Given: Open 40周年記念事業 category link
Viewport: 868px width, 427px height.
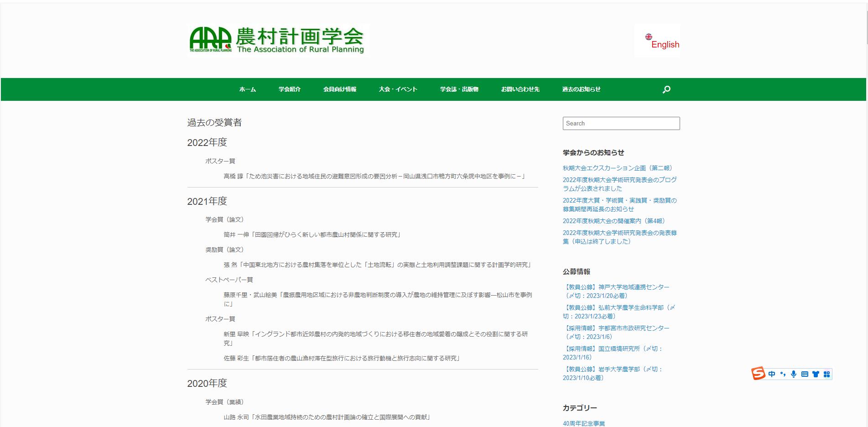Looking at the screenshot, I should click(584, 423).
